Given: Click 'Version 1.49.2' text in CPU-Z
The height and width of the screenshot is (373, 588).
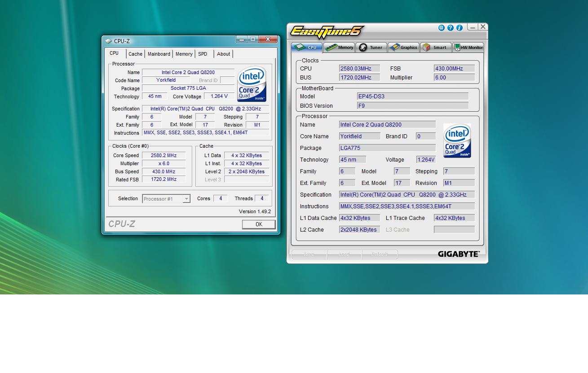Looking at the screenshot, I should point(255,211).
